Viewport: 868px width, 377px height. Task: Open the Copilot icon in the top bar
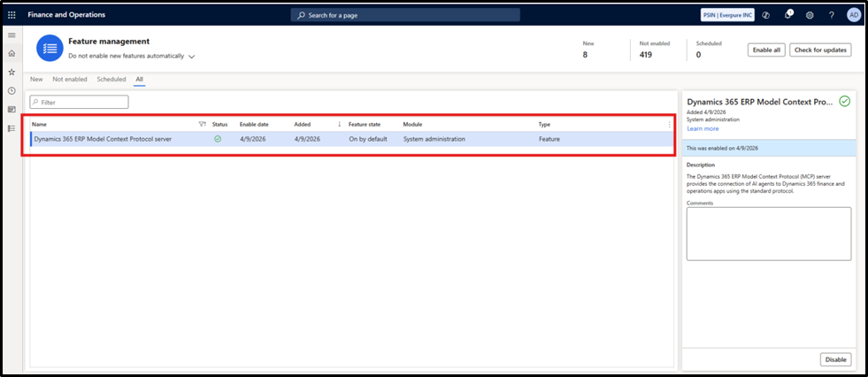[765, 15]
